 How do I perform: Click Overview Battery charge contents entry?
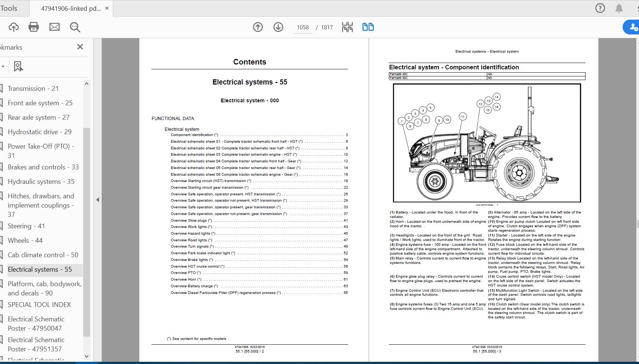(259, 286)
